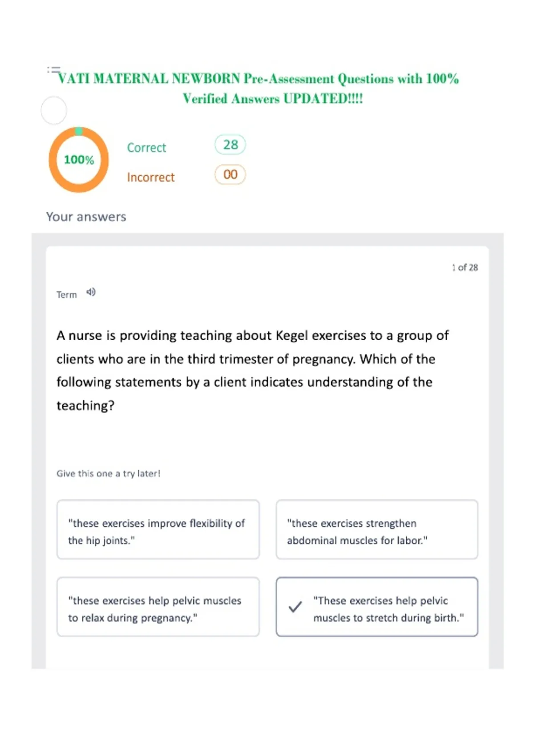Click the Verified Answers UPDATED subtitle line
The height and width of the screenshot is (756, 534).
tap(273, 99)
